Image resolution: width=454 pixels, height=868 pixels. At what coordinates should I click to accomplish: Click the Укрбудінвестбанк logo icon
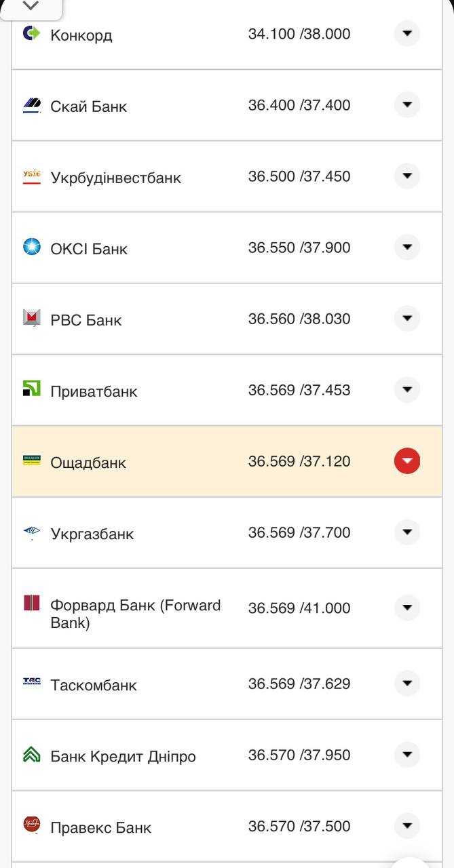(32, 177)
